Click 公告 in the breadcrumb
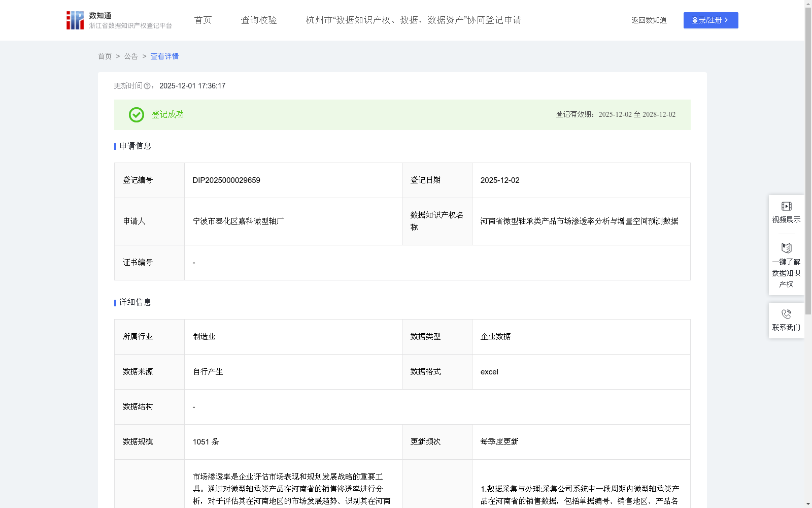Screen dimensions: 812x508 (x=131, y=56)
